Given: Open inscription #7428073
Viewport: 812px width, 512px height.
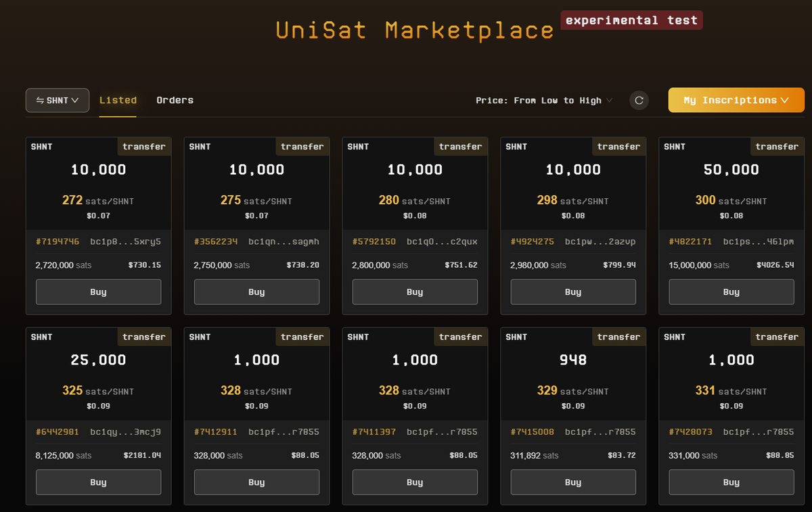Looking at the screenshot, I should click(x=691, y=432).
